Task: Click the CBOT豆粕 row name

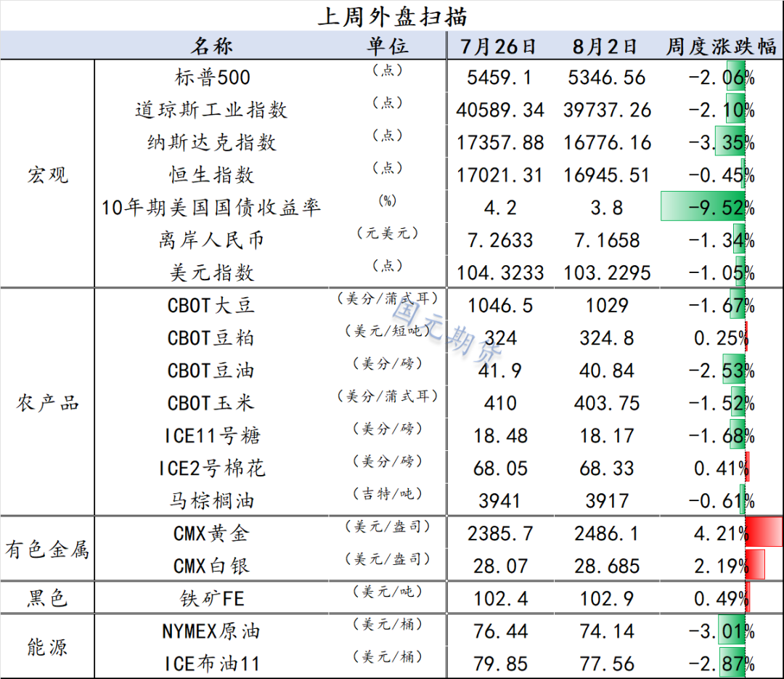Action: tap(211, 338)
